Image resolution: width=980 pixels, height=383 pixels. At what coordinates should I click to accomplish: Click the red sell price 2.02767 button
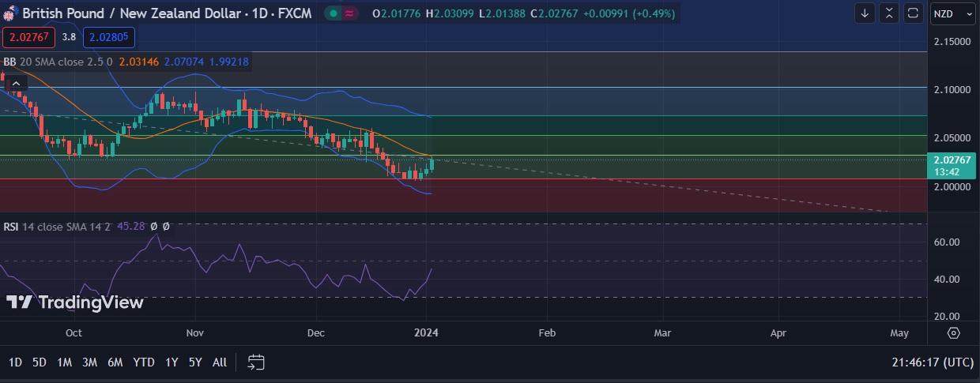pyautogui.click(x=28, y=36)
